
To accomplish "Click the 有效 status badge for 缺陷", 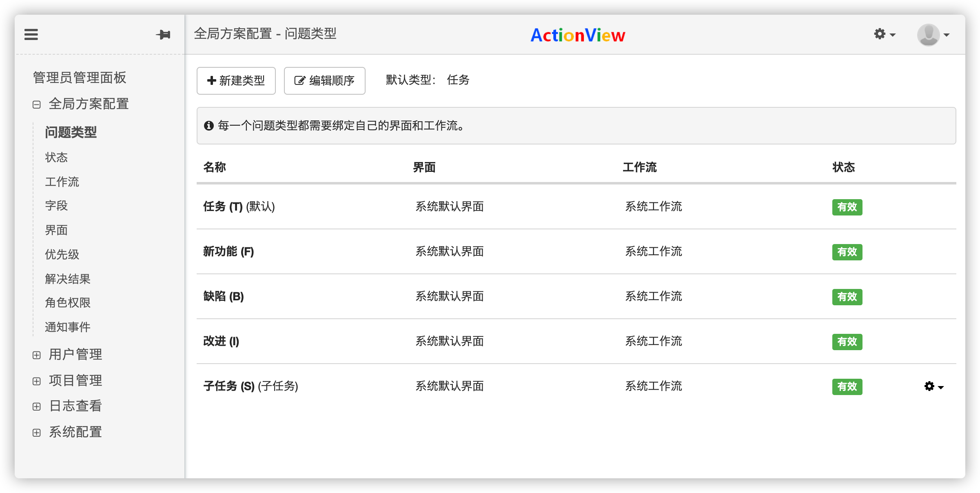I will click(x=847, y=297).
